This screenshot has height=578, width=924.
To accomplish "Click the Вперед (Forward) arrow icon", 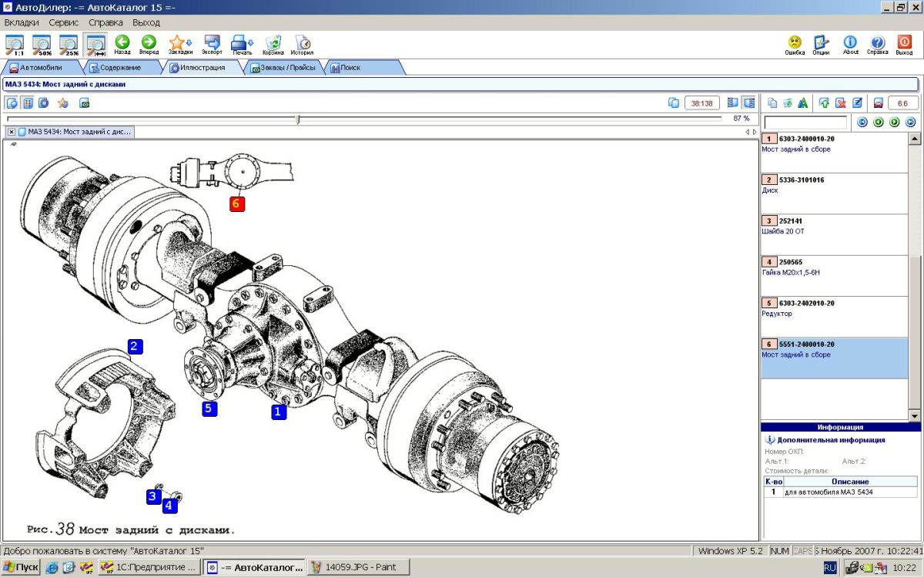I will pyautogui.click(x=149, y=43).
